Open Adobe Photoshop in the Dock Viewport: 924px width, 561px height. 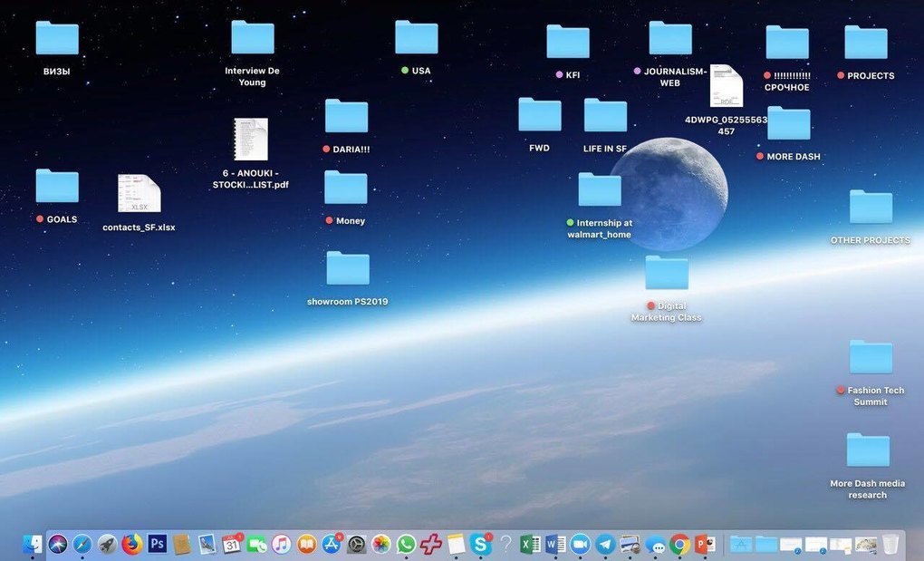click(158, 543)
